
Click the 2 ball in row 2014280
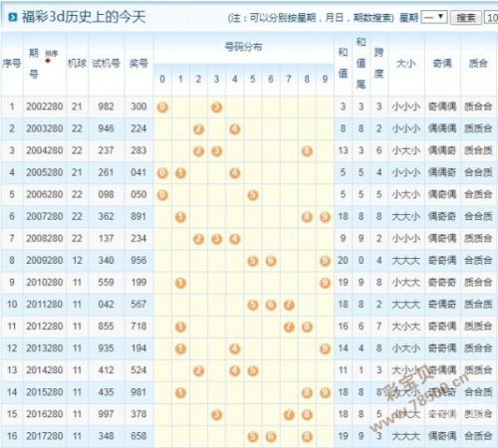pyautogui.click(x=198, y=370)
